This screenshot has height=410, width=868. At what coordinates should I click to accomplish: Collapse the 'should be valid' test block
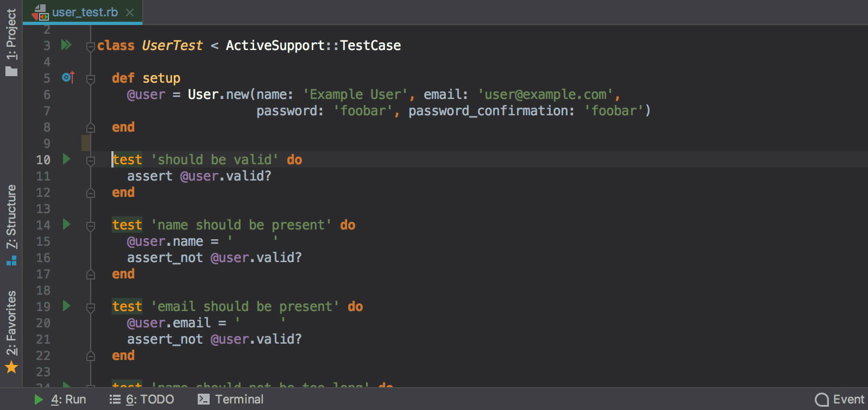[x=91, y=160]
